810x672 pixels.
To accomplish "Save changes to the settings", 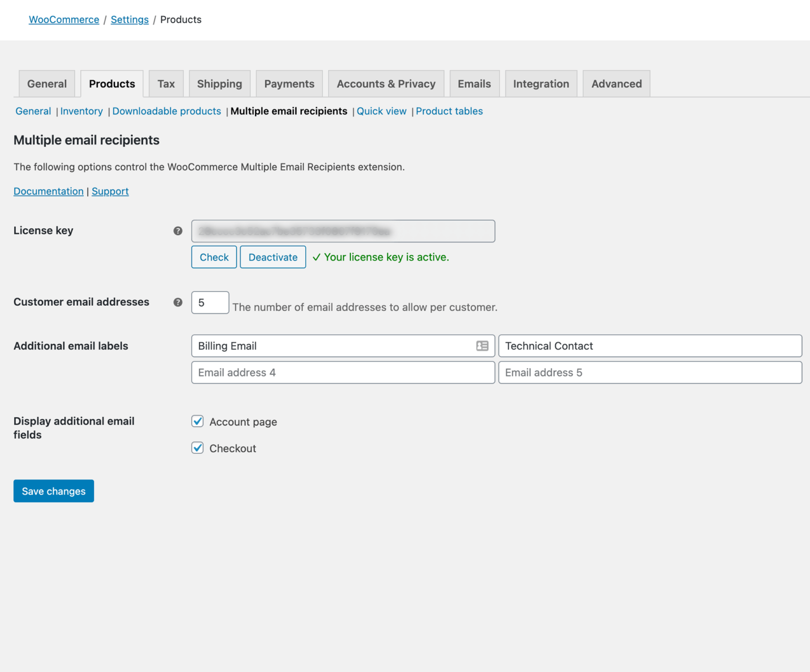I will (53, 491).
